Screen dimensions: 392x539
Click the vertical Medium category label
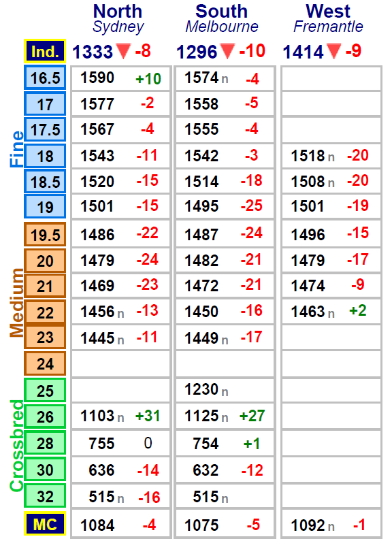pos(16,302)
